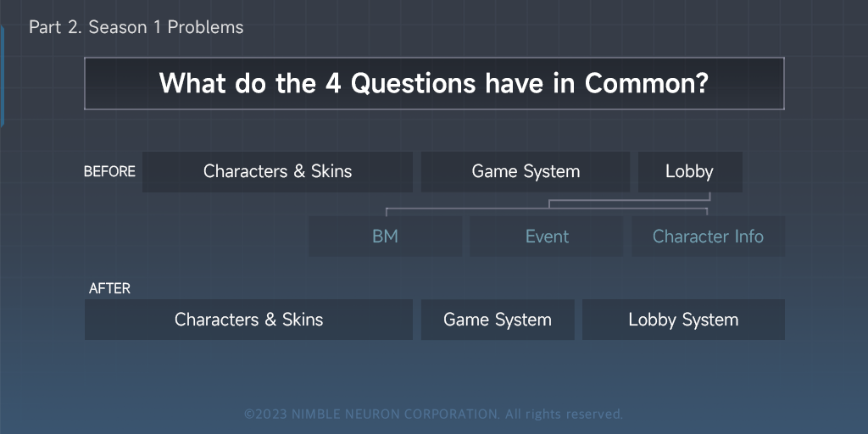Image resolution: width=868 pixels, height=434 pixels.
Task: Click Game System in the BEFORE row
Action: [x=526, y=172]
